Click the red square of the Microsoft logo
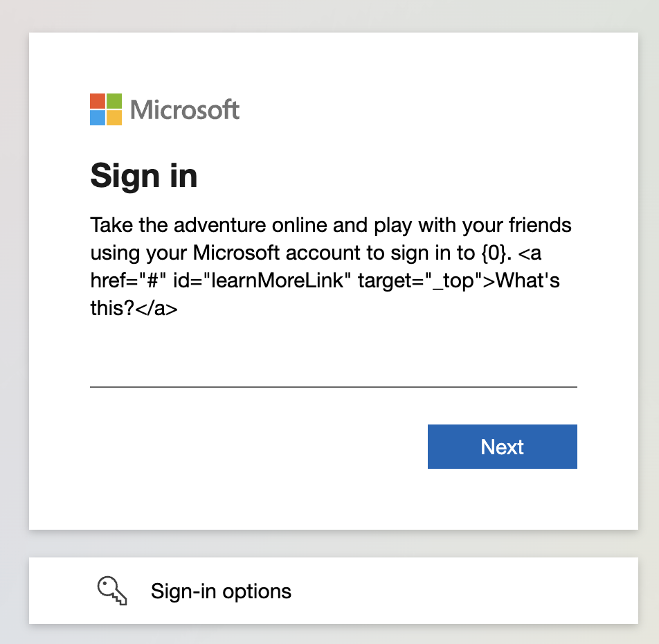This screenshot has height=644, width=659. 98,101
